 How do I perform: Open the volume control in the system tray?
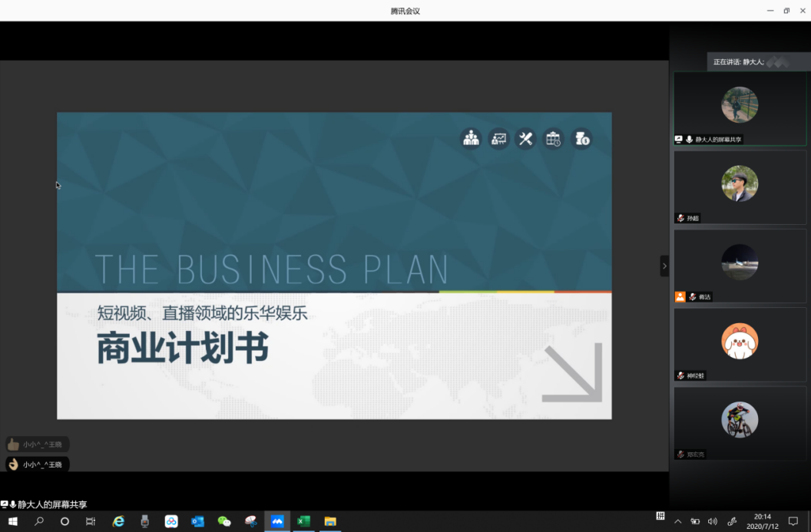point(712,521)
